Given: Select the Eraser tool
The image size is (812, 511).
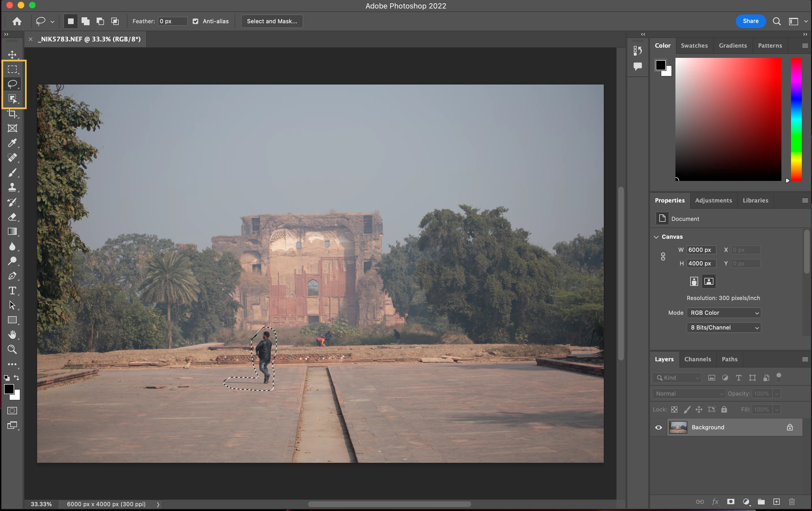Looking at the screenshot, I should pos(12,217).
